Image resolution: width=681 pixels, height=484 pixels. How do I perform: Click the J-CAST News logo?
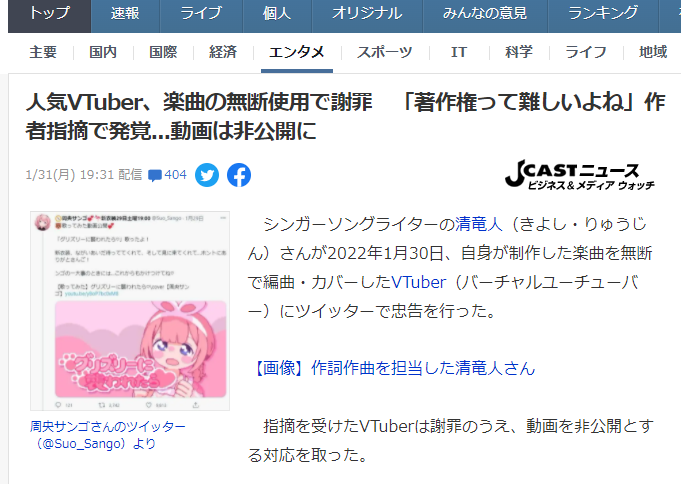(x=580, y=174)
